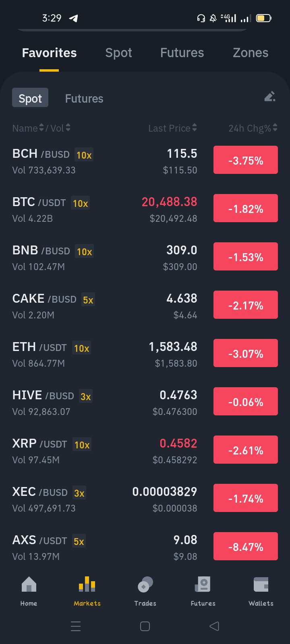Screen dimensions: 290x644
Task: Tap the BTC -1.82% change button
Action: 246,208
